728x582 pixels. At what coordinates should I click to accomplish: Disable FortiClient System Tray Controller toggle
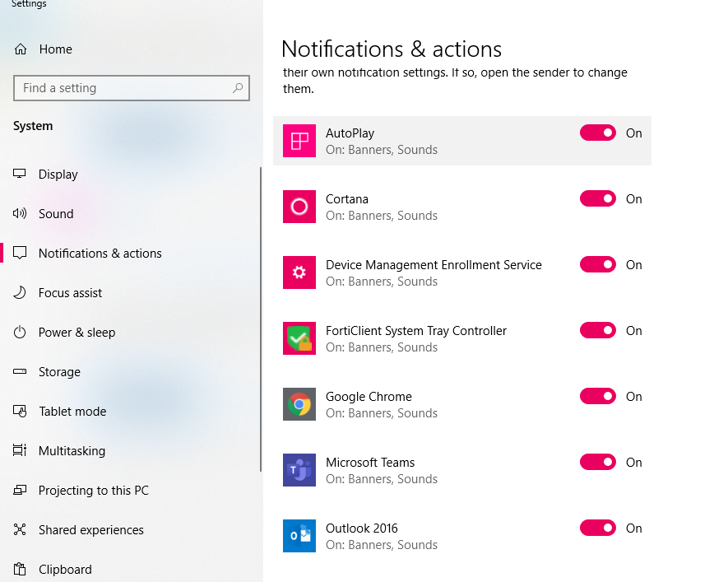click(x=598, y=331)
